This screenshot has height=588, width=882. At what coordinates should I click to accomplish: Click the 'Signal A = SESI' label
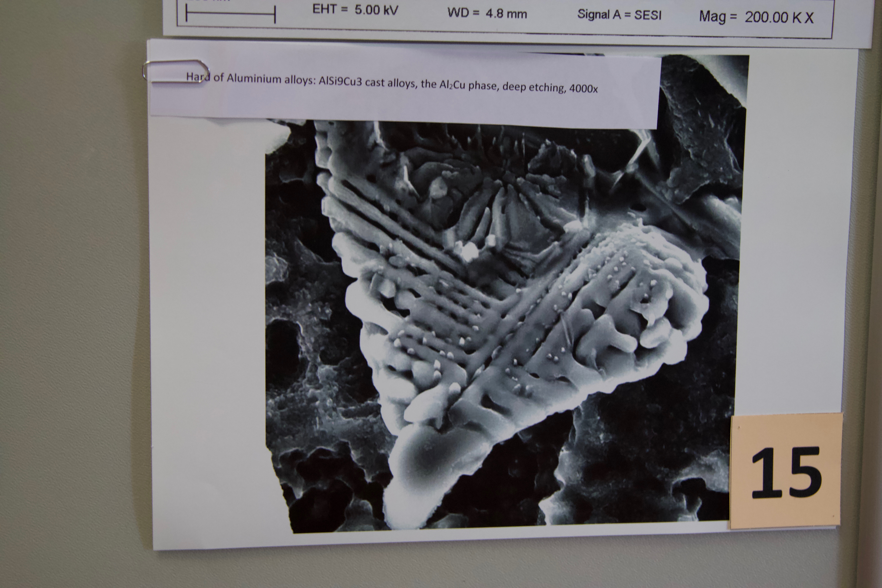[619, 15]
